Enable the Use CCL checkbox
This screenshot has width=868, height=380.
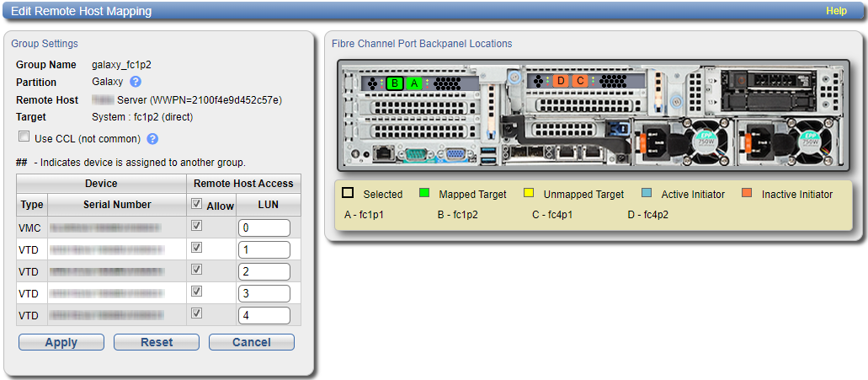[23, 137]
